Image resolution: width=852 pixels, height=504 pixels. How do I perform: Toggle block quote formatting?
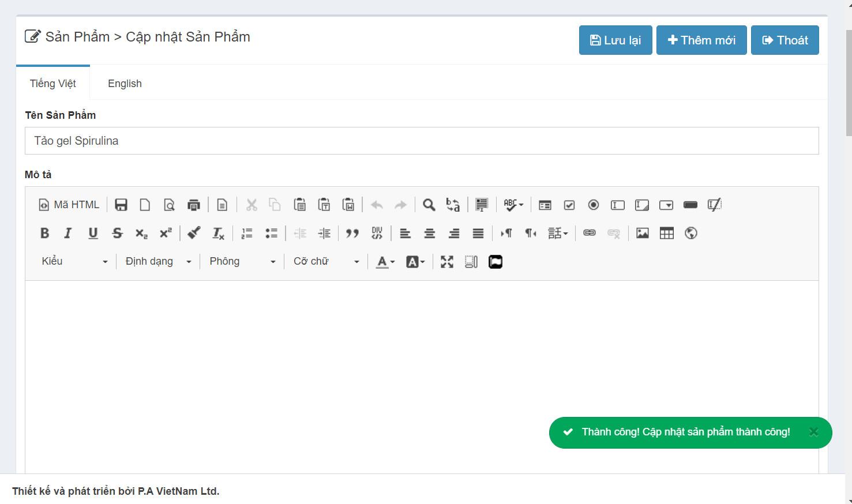coord(352,233)
